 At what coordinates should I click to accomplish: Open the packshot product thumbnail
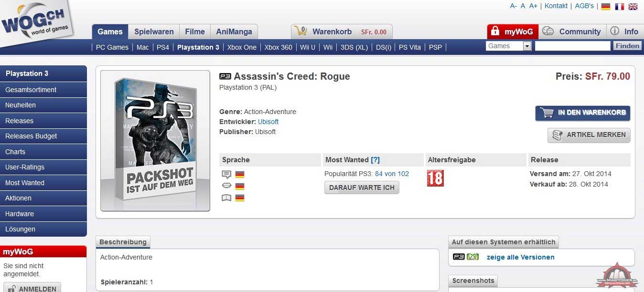click(x=155, y=141)
